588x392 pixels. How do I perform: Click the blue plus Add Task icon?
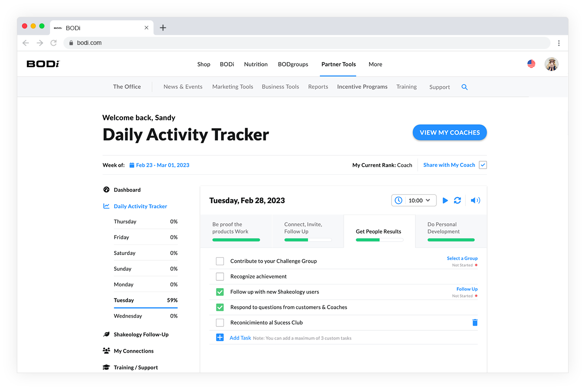pyautogui.click(x=220, y=338)
